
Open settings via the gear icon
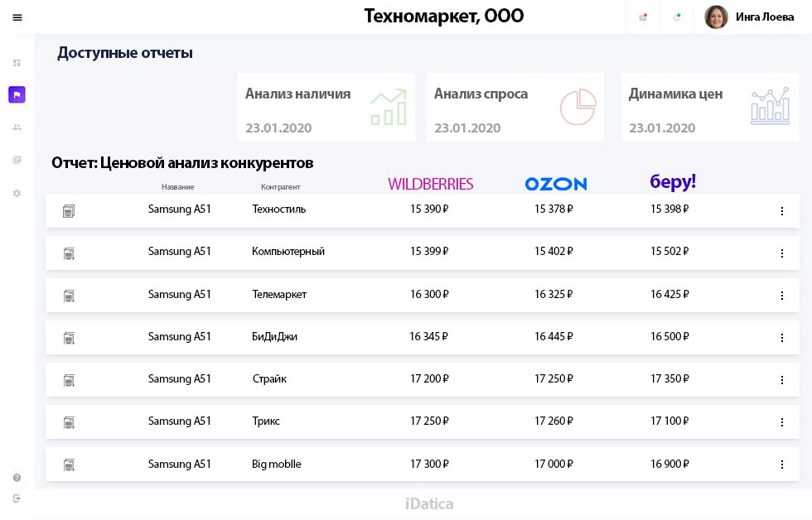coord(17,193)
